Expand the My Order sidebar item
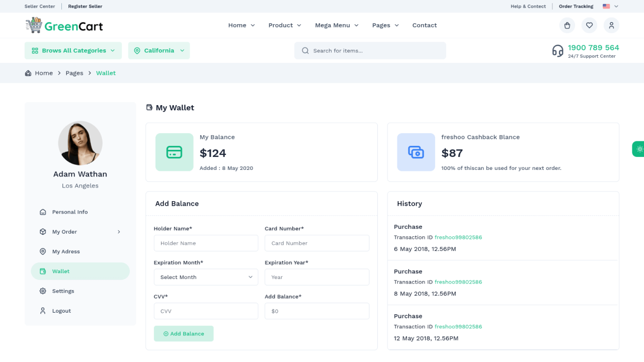 [80, 232]
